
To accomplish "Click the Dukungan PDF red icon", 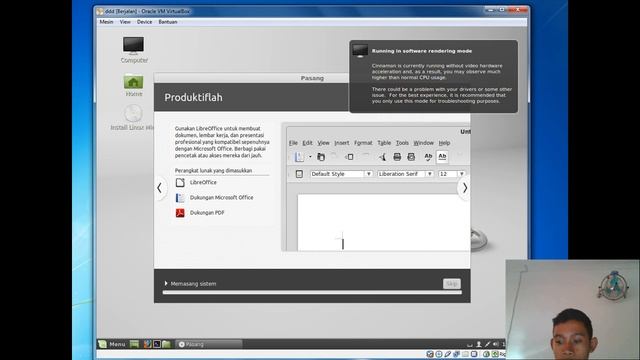I will tap(180, 213).
